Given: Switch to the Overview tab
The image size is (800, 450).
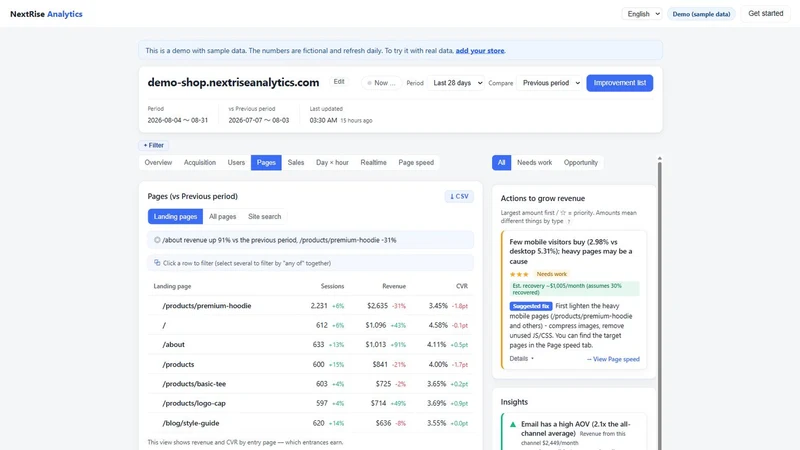Looking at the screenshot, I should click(158, 162).
